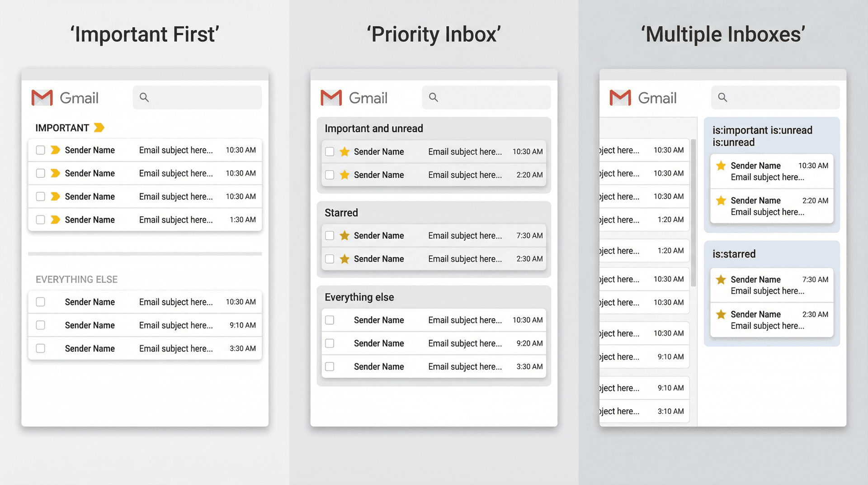The height and width of the screenshot is (485, 868).
Task: Open the EVERYTHING ELSE section in Important First
Action: (x=76, y=279)
